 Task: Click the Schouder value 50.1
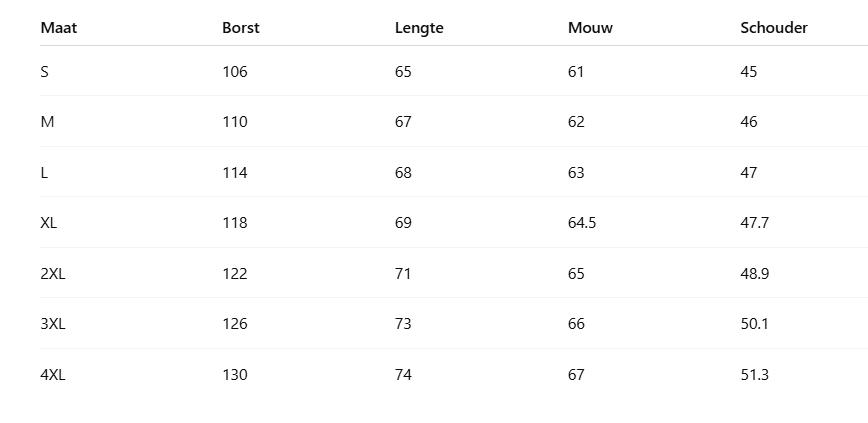[755, 324]
